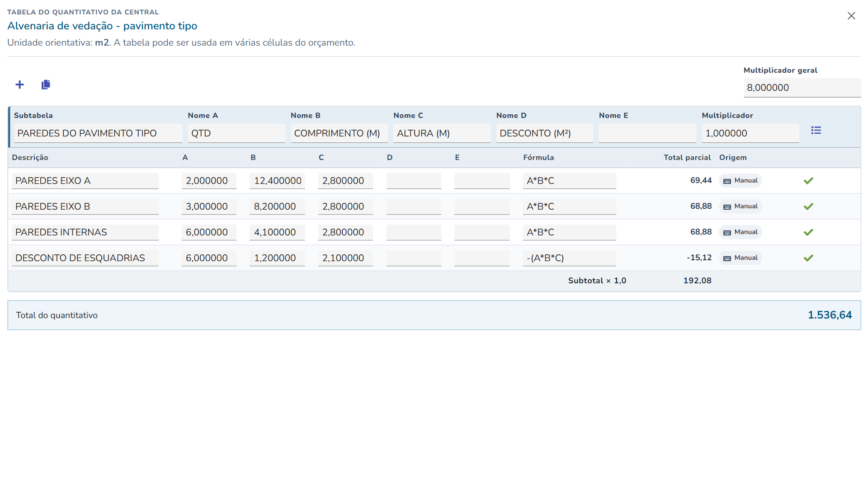Viewport: 868px width, 488px height.
Task: Click empty E field in PAREDES EIXO A row
Action: pos(482,181)
